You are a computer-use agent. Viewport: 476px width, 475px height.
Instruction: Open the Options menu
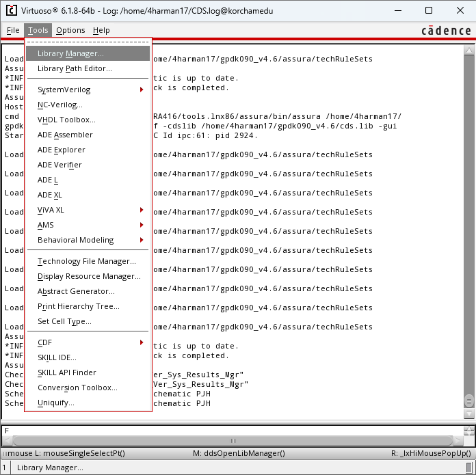[70, 30]
